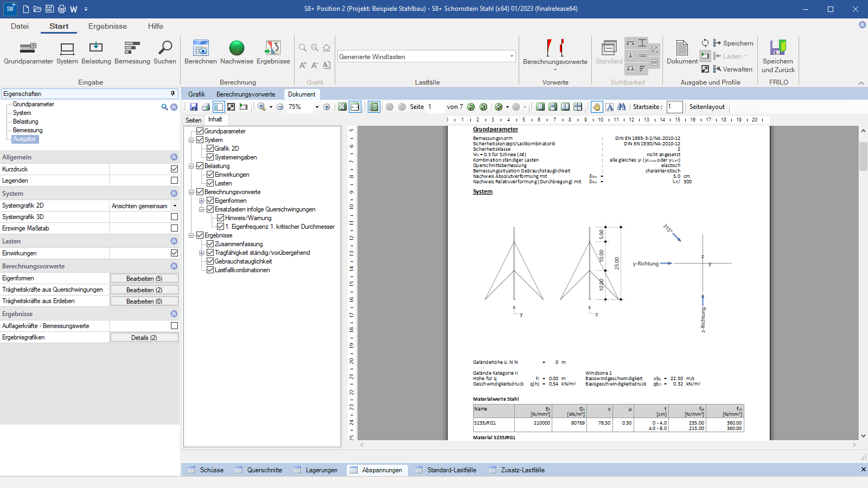
Task: Switch to Berechnungsvorwerte view tab
Action: (246, 94)
